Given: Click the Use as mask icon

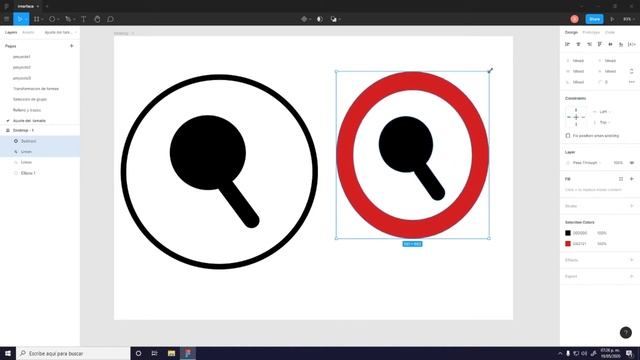Looking at the screenshot, I should tap(320, 19).
